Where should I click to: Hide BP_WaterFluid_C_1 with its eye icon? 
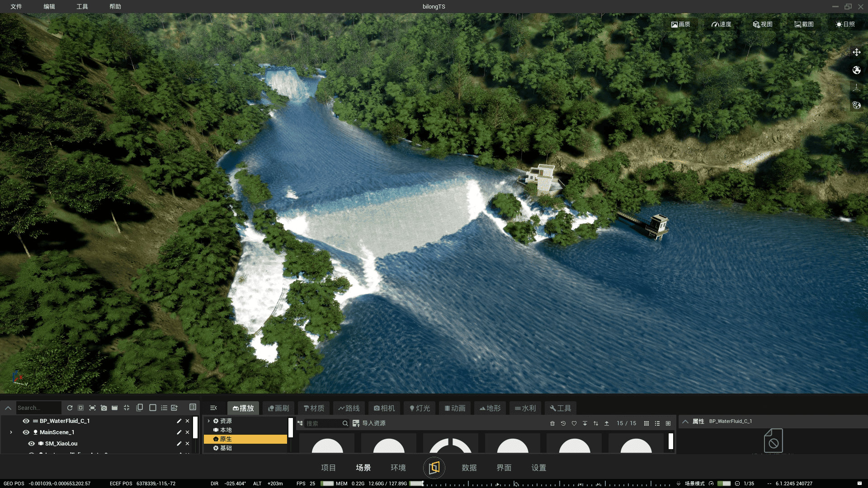pyautogui.click(x=26, y=421)
